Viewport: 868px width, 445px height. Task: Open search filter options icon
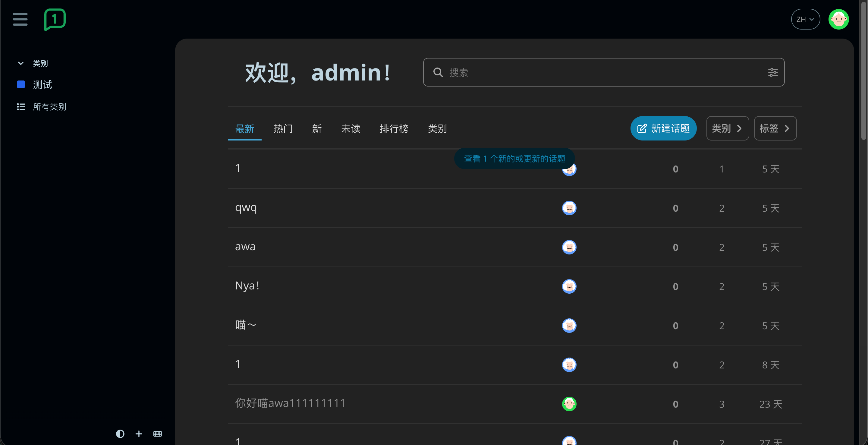pyautogui.click(x=773, y=72)
